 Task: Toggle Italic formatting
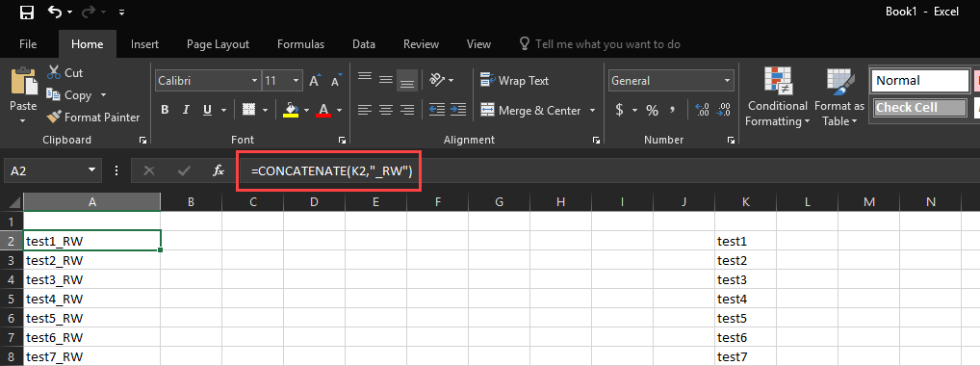[x=186, y=110]
